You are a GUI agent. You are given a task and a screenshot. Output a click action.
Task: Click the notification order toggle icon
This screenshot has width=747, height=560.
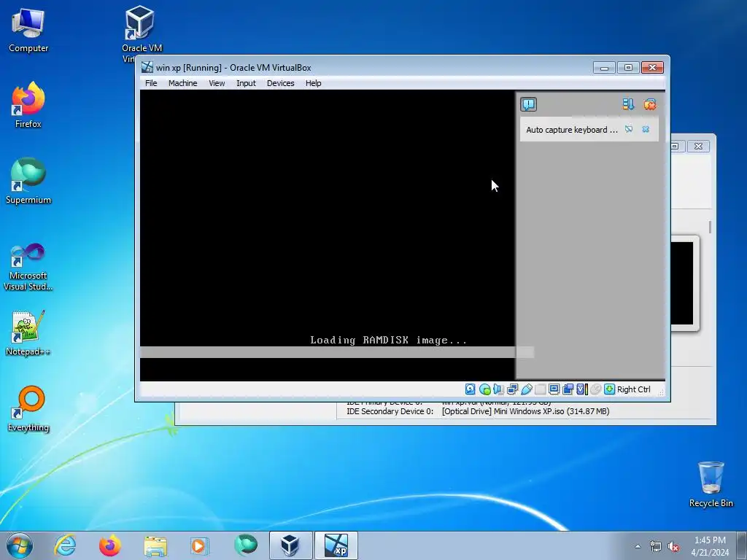tap(628, 104)
